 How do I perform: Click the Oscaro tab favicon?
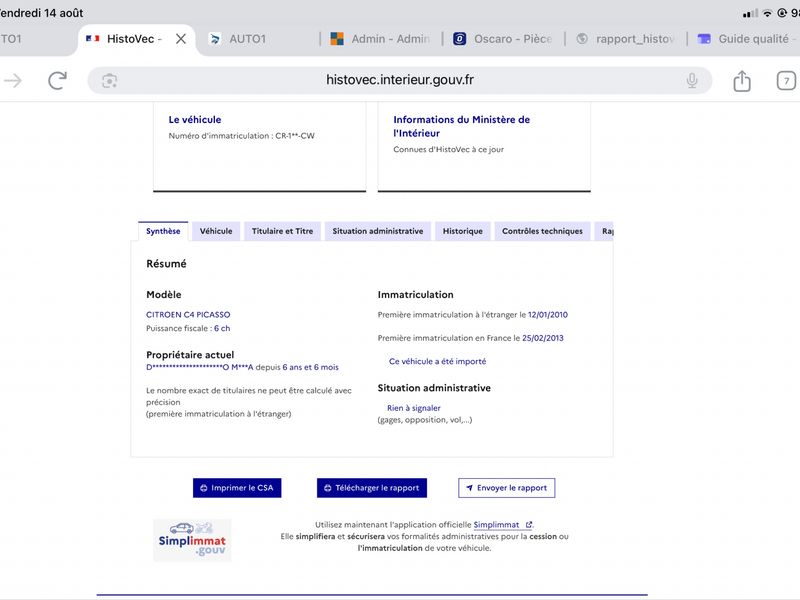pos(459,39)
